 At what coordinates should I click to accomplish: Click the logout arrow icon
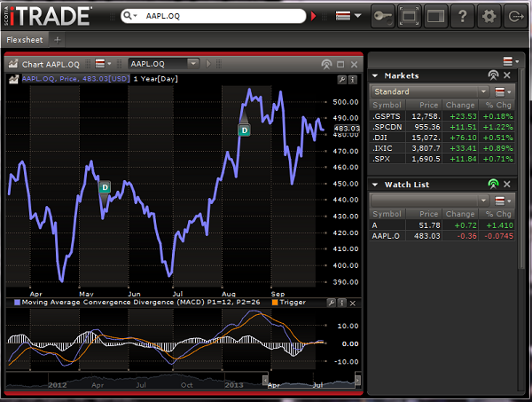point(516,16)
